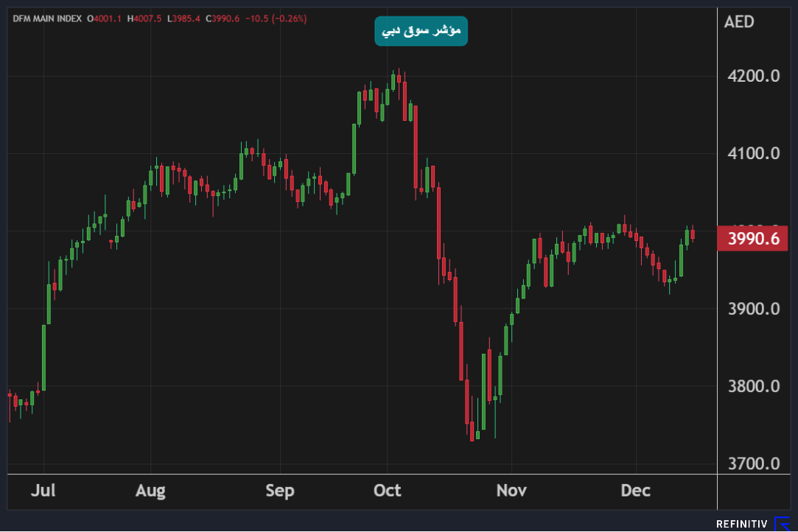The image size is (798, 532).
Task: Click the red 3990.6 current price tag
Action: [752, 239]
